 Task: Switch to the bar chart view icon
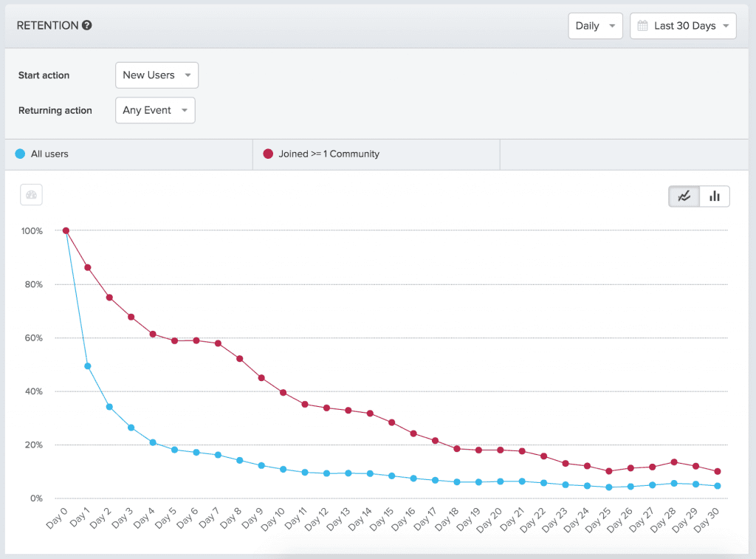tap(714, 196)
